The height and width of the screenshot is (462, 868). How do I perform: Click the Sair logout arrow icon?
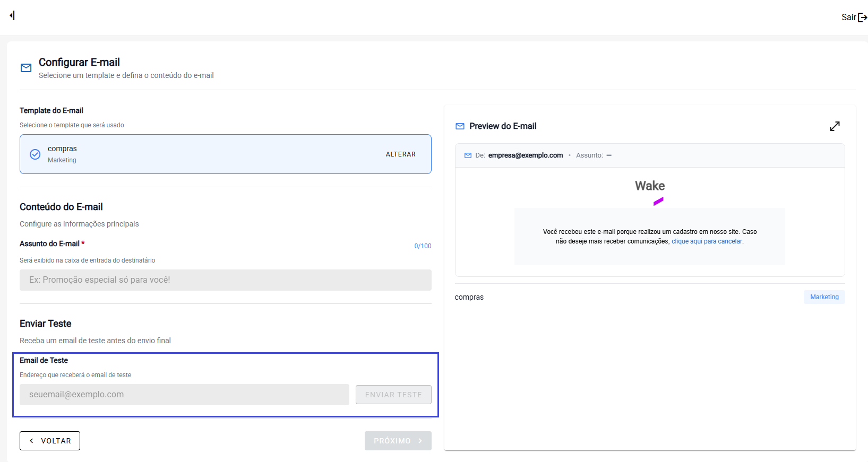point(862,18)
